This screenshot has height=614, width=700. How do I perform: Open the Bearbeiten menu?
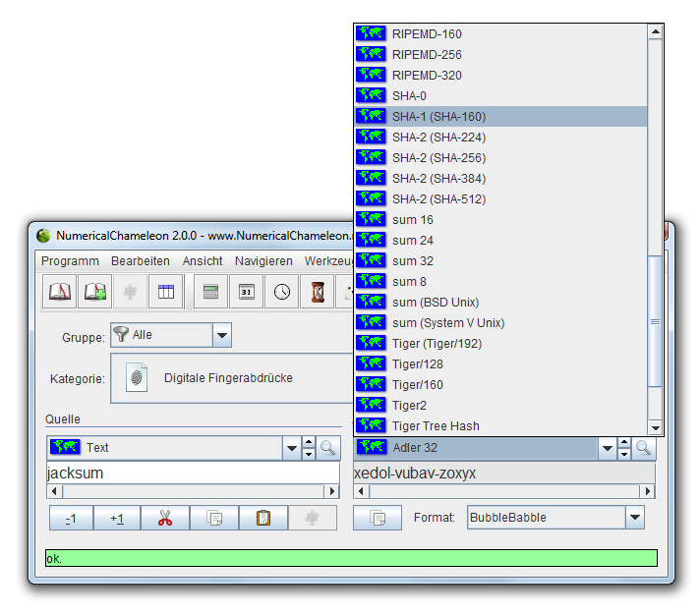[x=140, y=261]
